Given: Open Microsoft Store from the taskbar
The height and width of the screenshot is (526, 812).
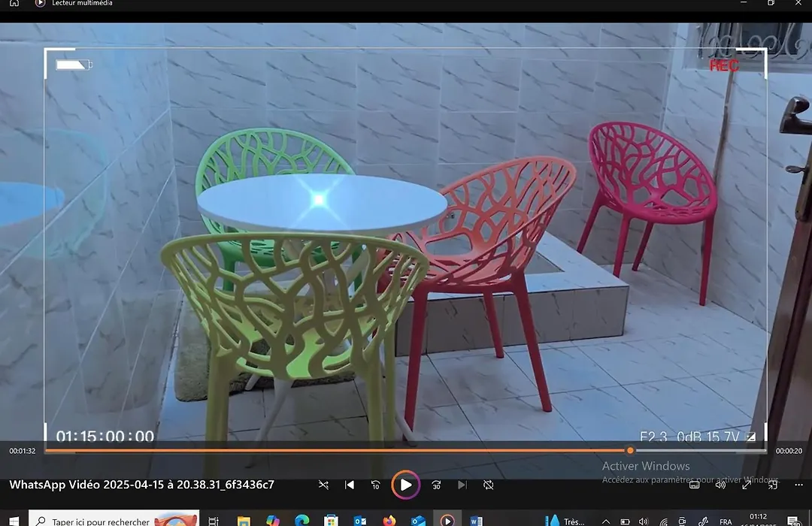Looking at the screenshot, I should [x=331, y=521].
